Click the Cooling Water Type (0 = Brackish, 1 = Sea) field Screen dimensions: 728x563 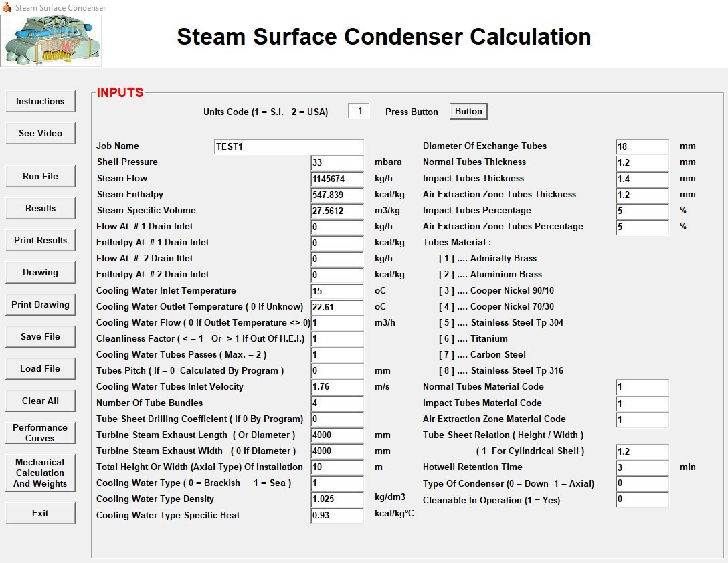[x=337, y=483]
